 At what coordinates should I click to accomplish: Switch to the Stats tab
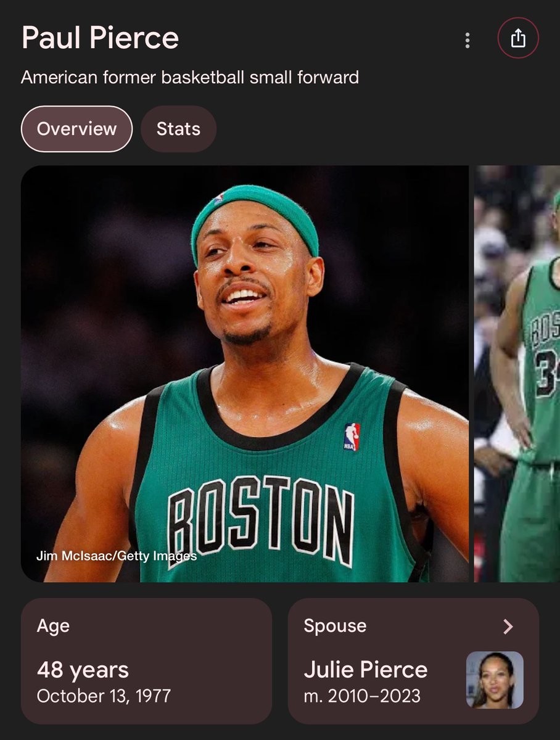point(178,129)
